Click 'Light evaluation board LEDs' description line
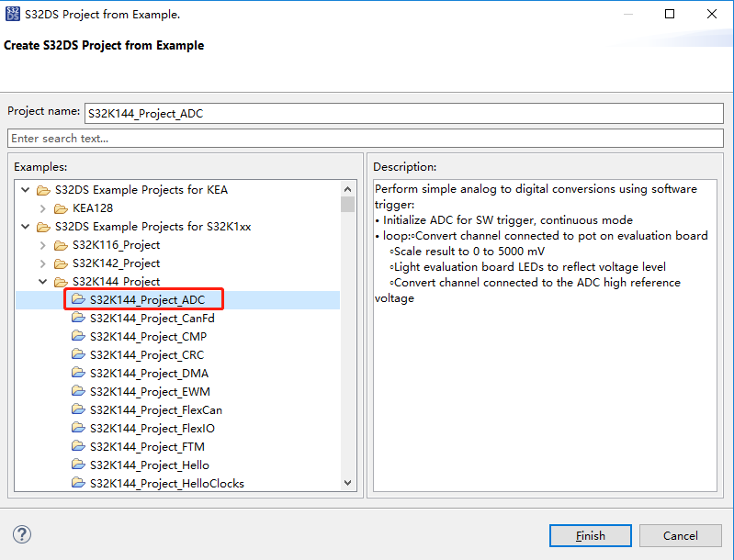Viewport: 734px width, 560px height. coord(527,266)
